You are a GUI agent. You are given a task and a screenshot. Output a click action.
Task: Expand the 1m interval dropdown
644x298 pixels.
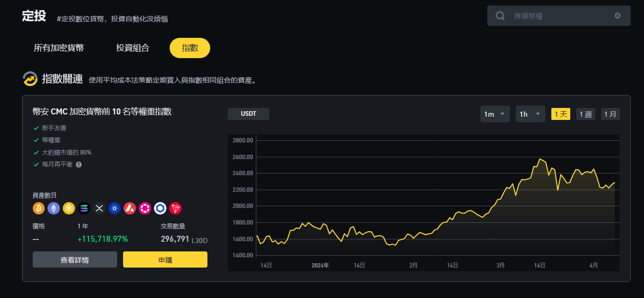point(495,114)
